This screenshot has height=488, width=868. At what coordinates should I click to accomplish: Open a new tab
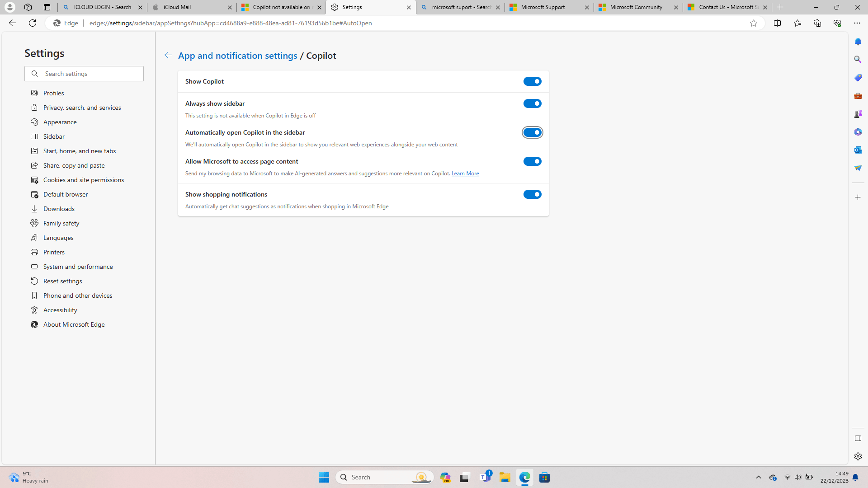tap(780, 7)
